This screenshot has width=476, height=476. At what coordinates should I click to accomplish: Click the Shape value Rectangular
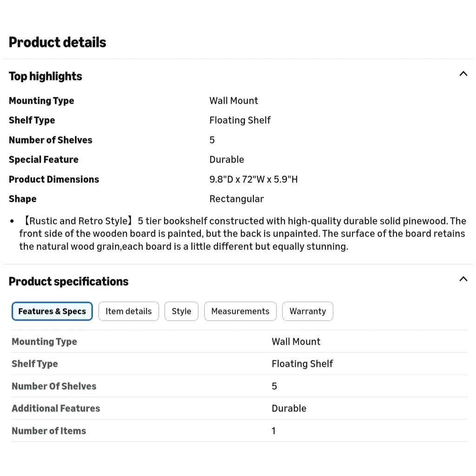pos(237,199)
